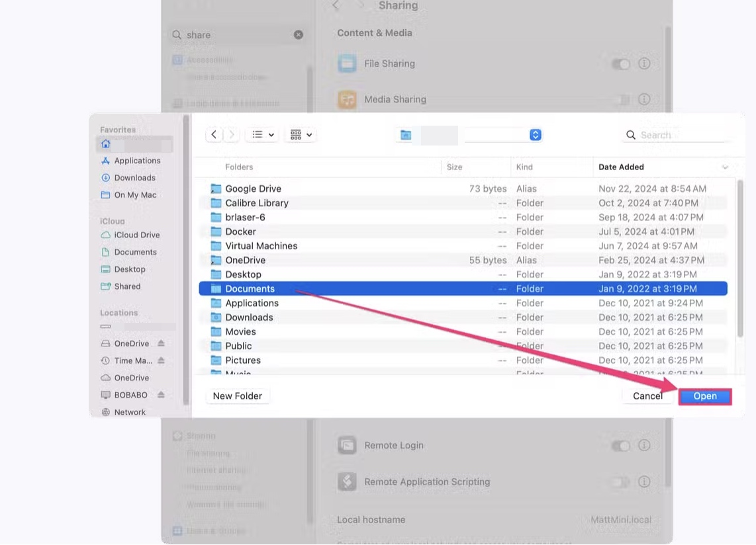The image size is (756, 545).
Task: Open the current folder path popup
Action: (x=469, y=135)
